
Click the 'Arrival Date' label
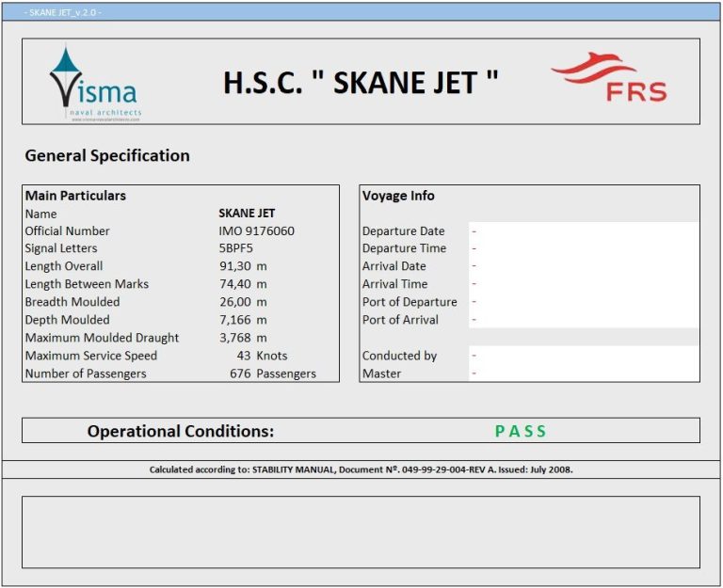pos(394,266)
